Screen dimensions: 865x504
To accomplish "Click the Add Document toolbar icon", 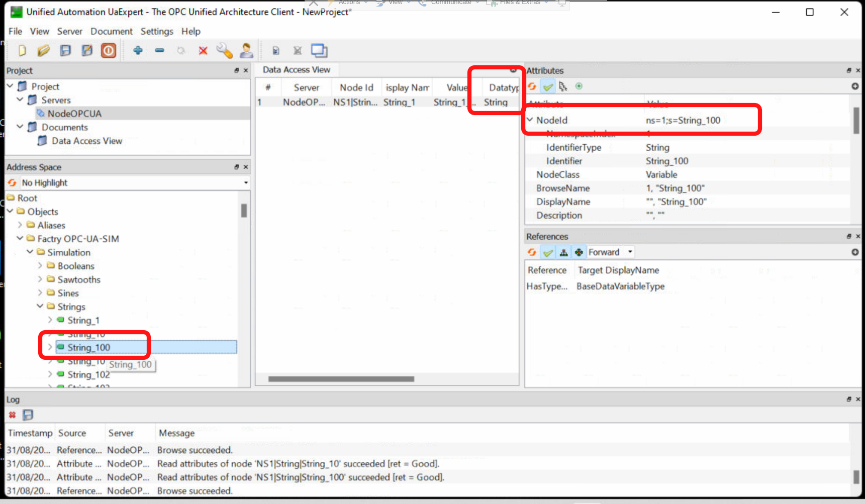I will click(x=275, y=50).
